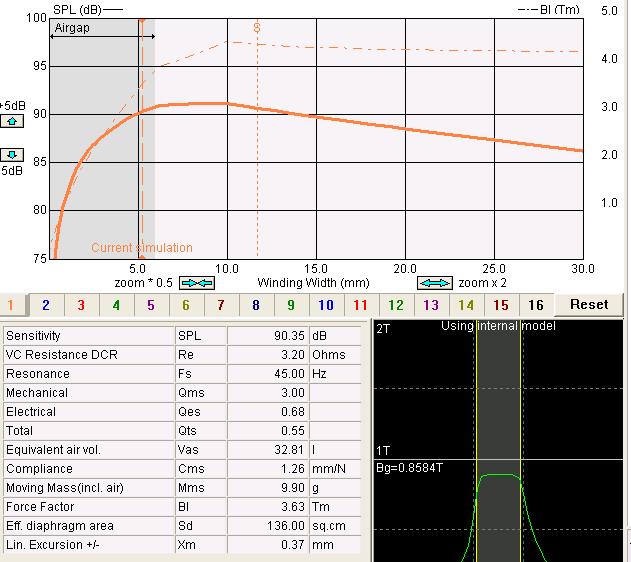
Task: Click the green flux density curve plot
Action: (498, 476)
